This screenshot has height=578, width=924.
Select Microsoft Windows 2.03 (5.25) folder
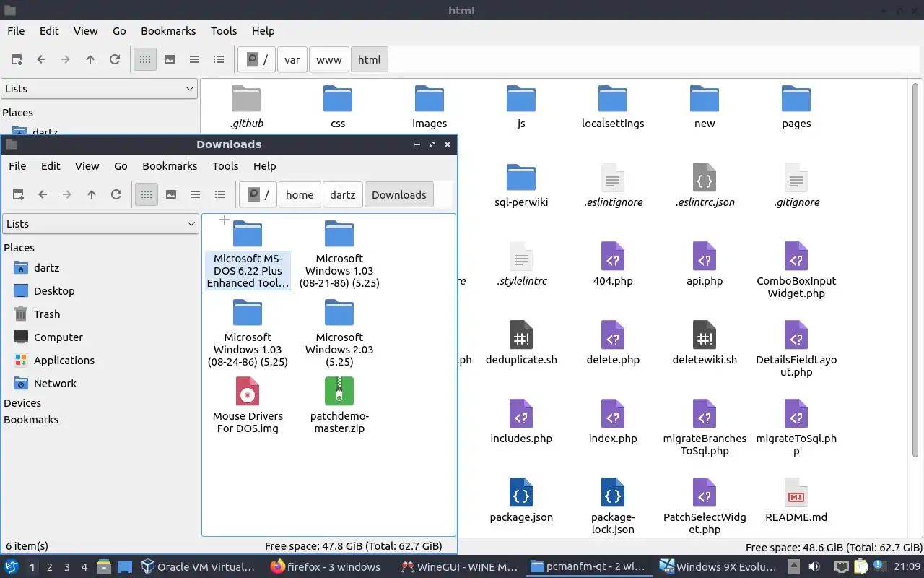coord(339,332)
